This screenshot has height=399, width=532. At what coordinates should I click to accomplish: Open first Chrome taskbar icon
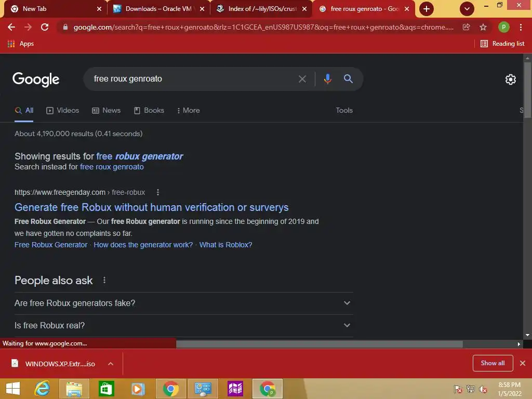point(170,389)
